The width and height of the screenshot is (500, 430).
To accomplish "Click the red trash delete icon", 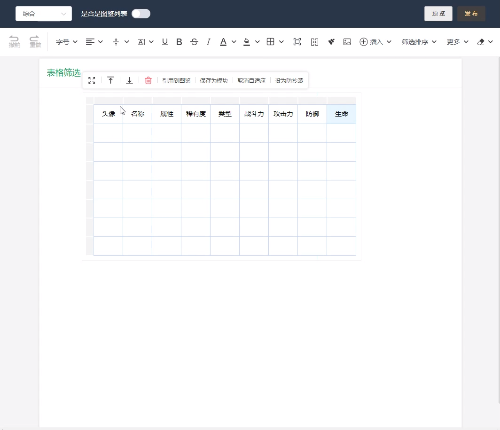I will pyautogui.click(x=148, y=80).
